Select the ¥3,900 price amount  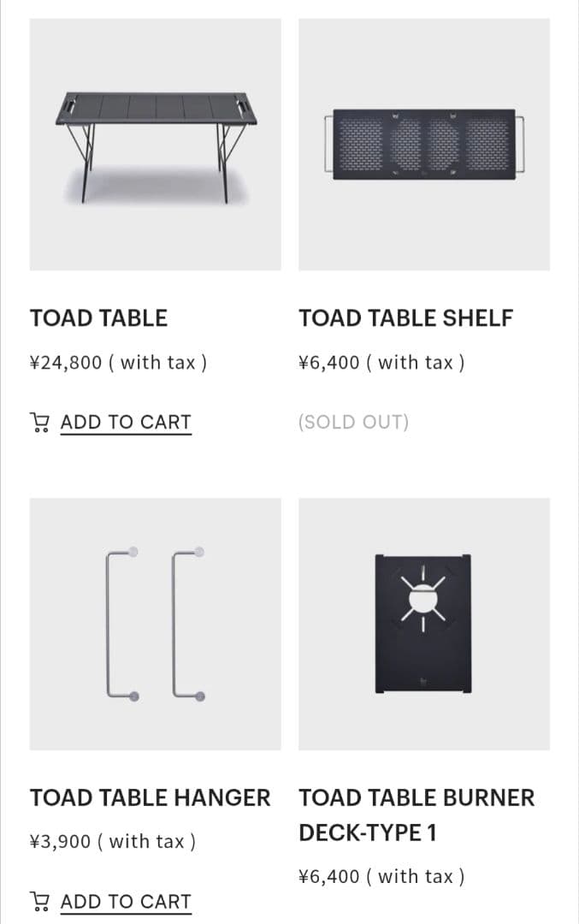pyautogui.click(x=60, y=842)
